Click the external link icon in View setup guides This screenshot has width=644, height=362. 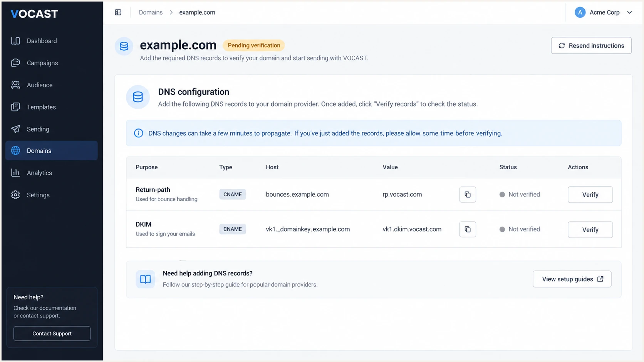point(600,279)
